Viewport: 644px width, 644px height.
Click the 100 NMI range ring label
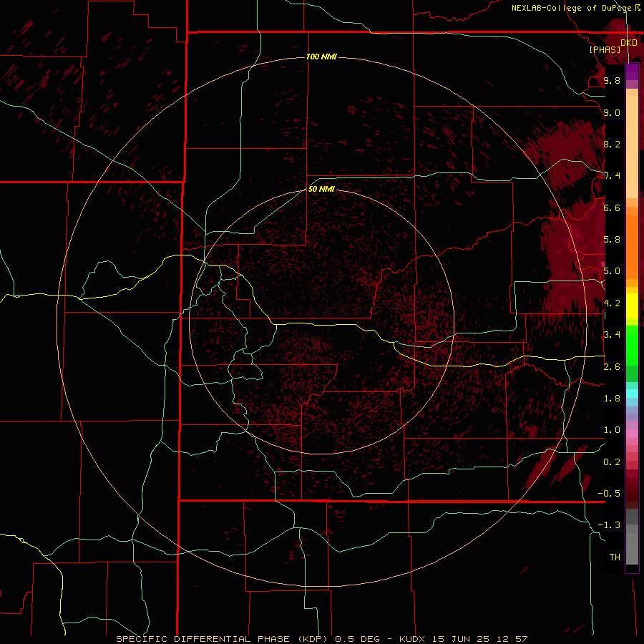click(x=321, y=57)
